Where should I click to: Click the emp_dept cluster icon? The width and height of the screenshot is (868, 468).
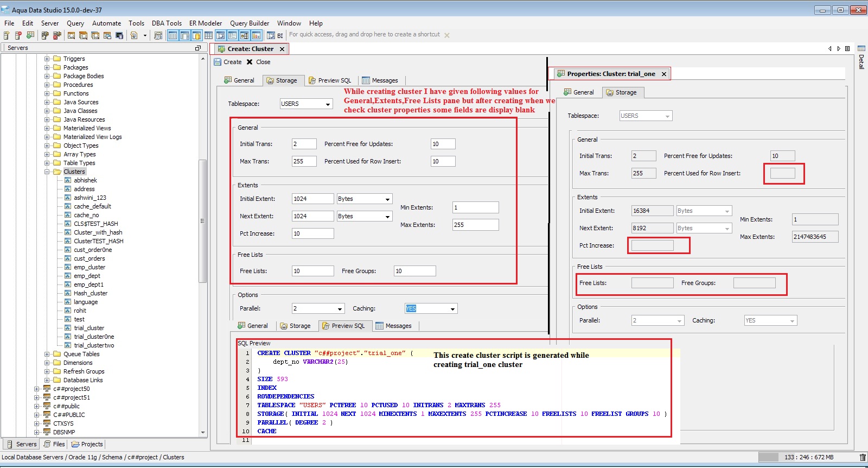tap(68, 276)
